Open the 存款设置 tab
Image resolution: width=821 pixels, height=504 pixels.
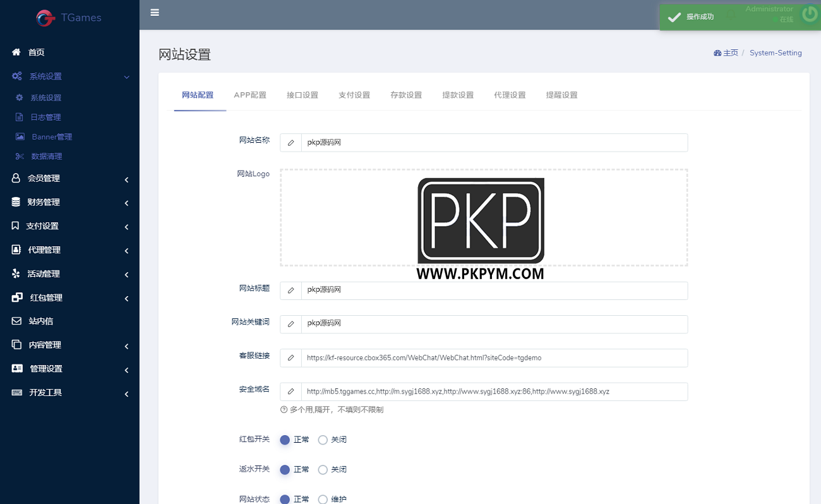click(406, 95)
